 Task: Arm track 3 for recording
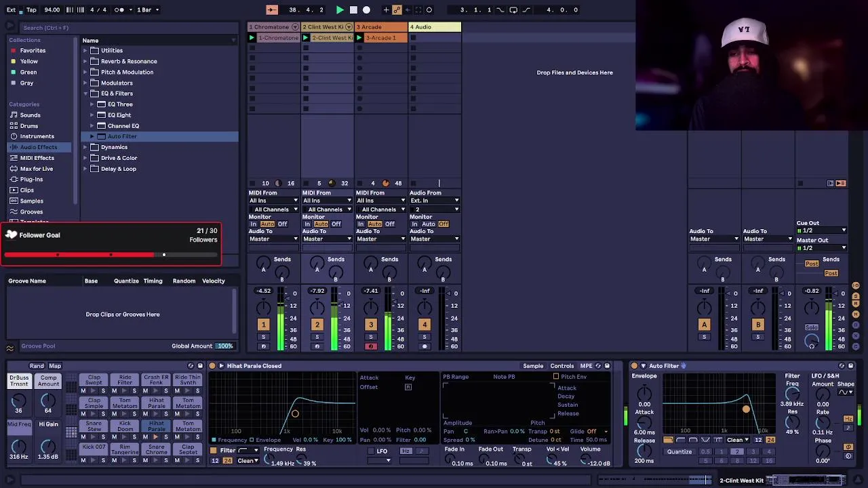371,346
